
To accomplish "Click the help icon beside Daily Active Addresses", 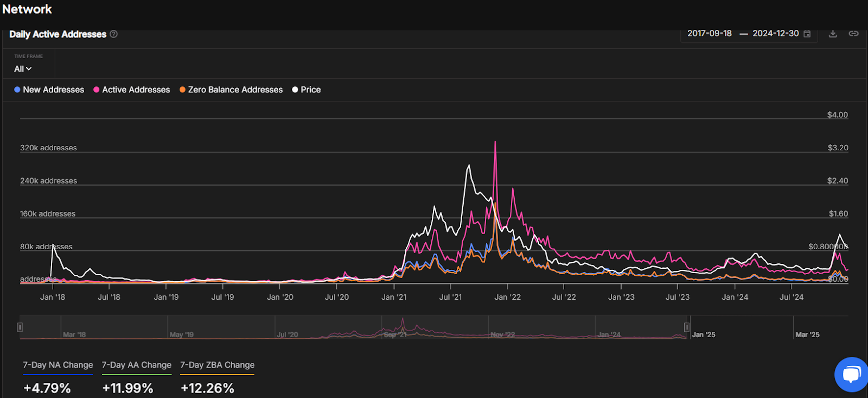I will tap(113, 34).
